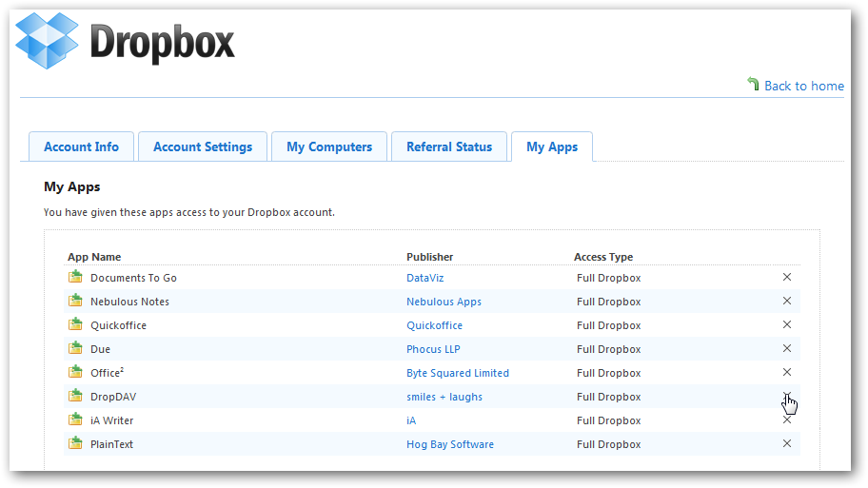Click the Due app icon

point(75,348)
